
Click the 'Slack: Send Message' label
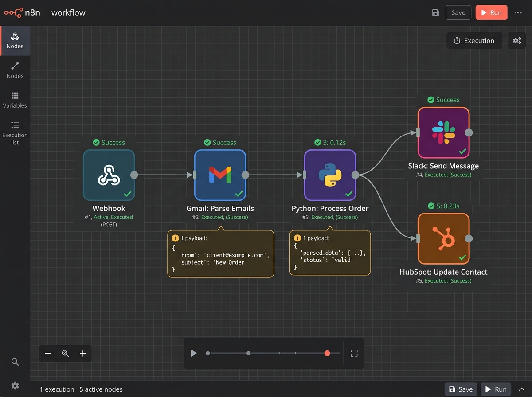[x=443, y=166]
